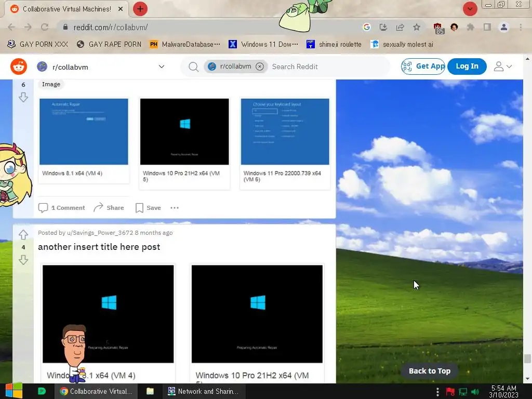
Task: Bookmark this page with the star icon
Action: (x=417, y=27)
